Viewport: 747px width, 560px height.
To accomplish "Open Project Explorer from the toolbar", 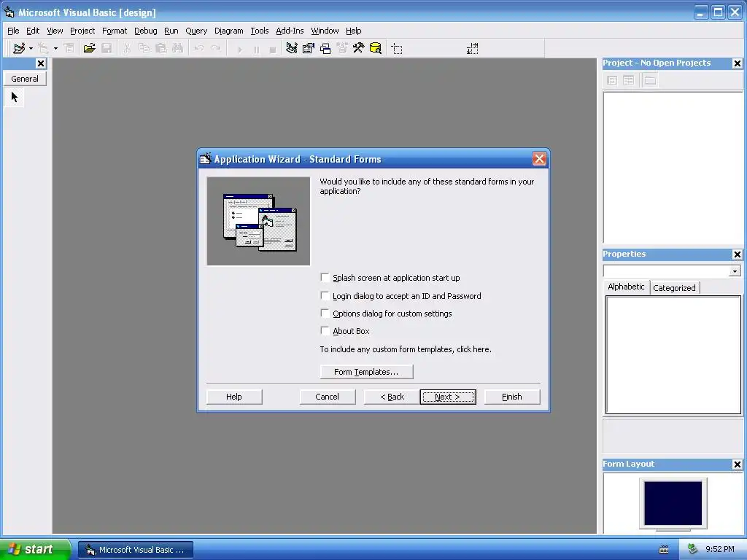I will click(x=292, y=48).
